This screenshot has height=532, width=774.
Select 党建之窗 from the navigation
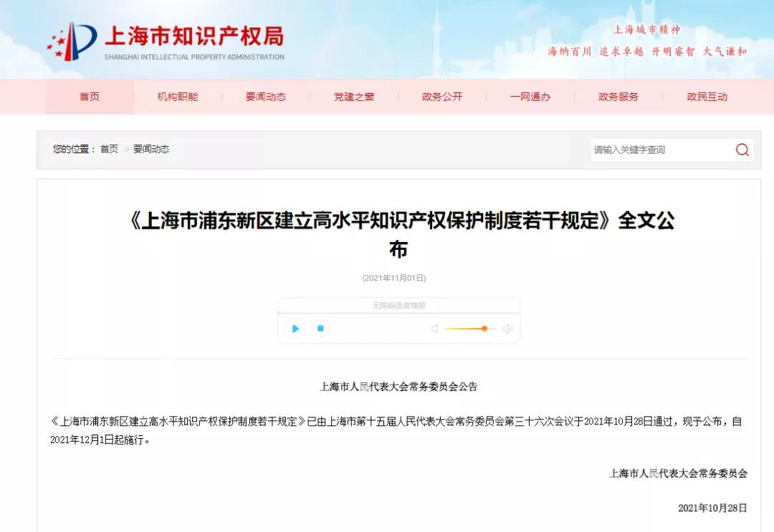point(354,97)
